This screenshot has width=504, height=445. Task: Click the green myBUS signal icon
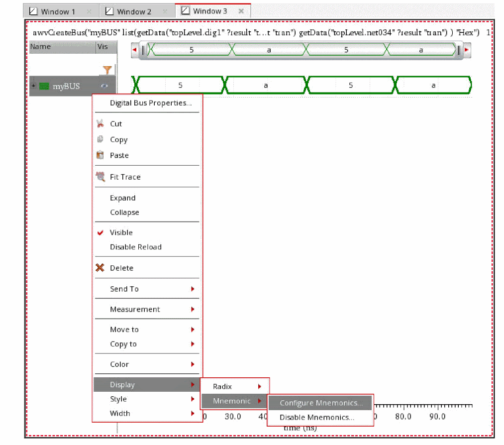[x=44, y=86]
